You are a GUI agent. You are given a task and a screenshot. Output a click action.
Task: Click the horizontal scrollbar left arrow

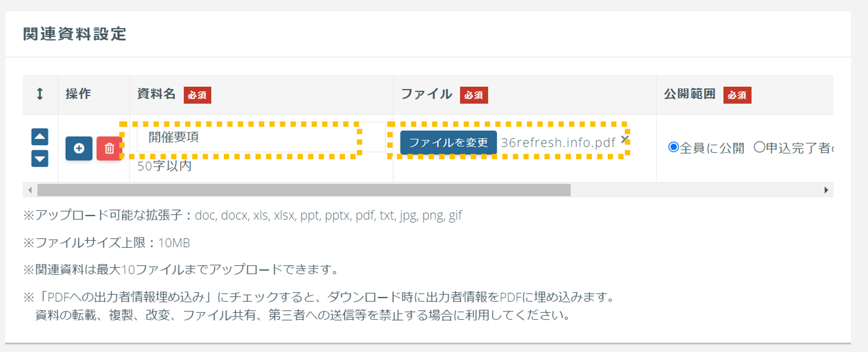pyautogui.click(x=30, y=190)
